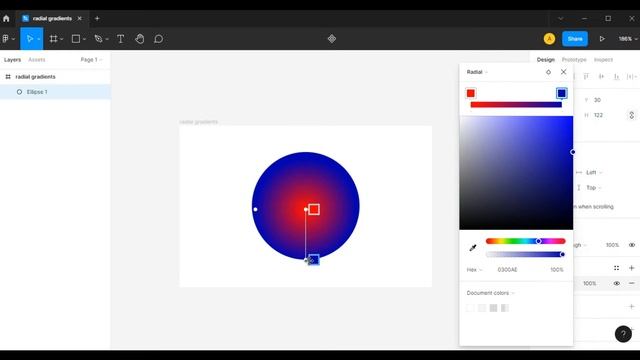The image size is (640, 360).
Task: Click the Ellipse 1 layer icon
Action: [19, 92]
